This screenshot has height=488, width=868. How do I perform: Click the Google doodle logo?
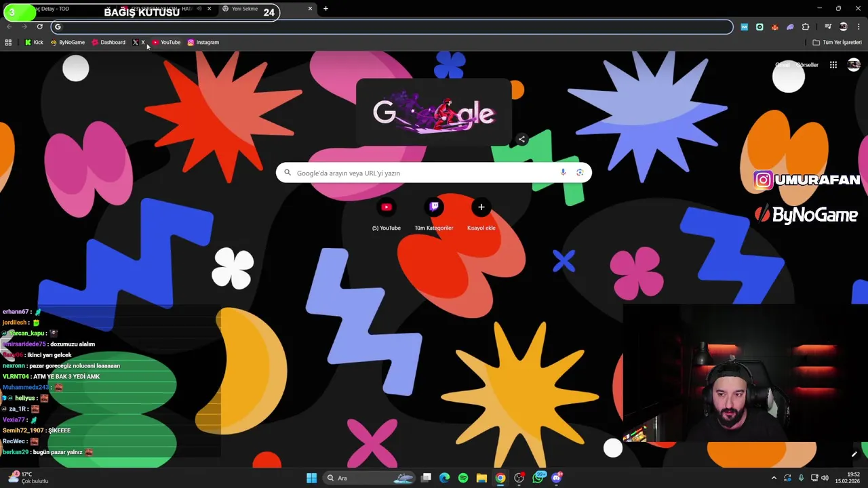[434, 113]
